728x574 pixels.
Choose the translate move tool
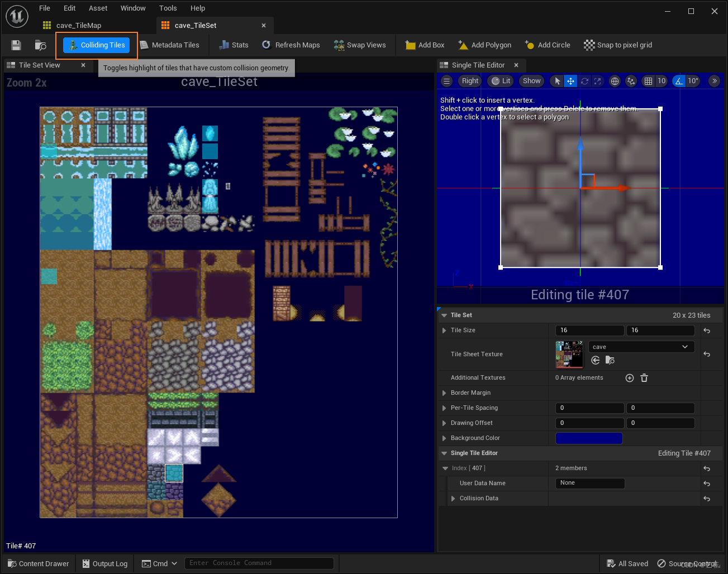(570, 81)
